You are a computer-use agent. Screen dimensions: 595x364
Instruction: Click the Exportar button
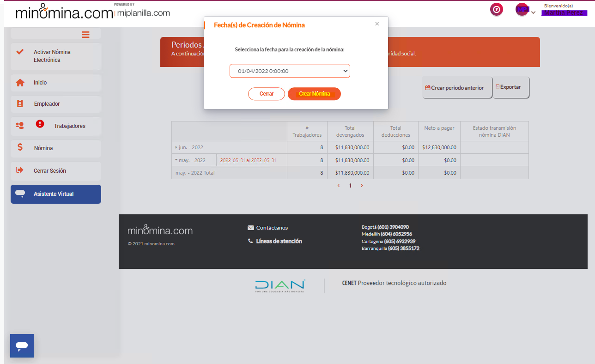tap(511, 87)
